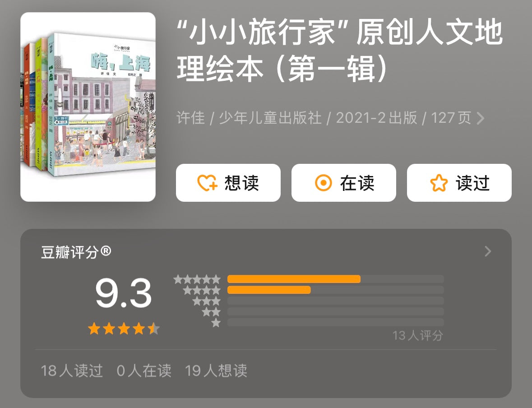Open the 18人读过 list
Screen dimensions: 532x408
click(x=72, y=371)
